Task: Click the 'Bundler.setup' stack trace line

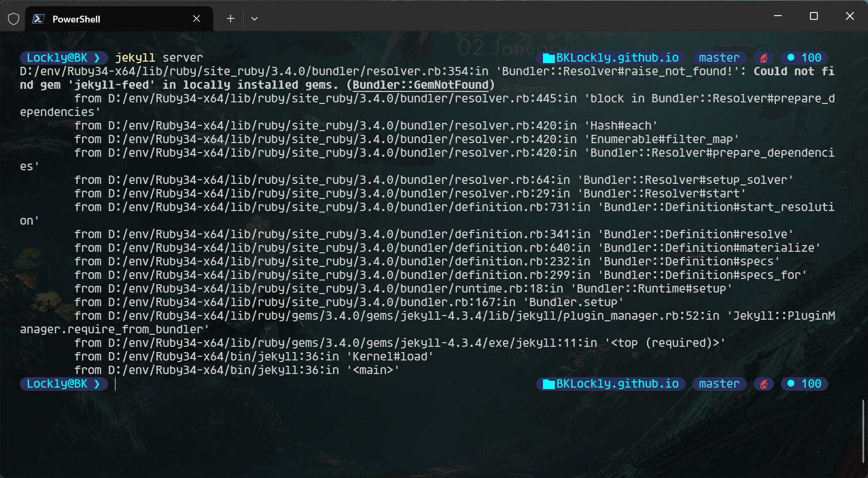Action: (349, 302)
